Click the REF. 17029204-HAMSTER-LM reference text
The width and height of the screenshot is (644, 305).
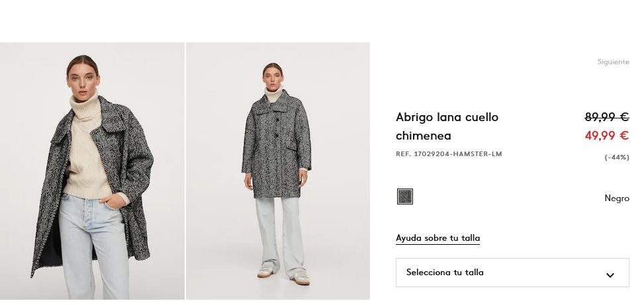pos(449,154)
